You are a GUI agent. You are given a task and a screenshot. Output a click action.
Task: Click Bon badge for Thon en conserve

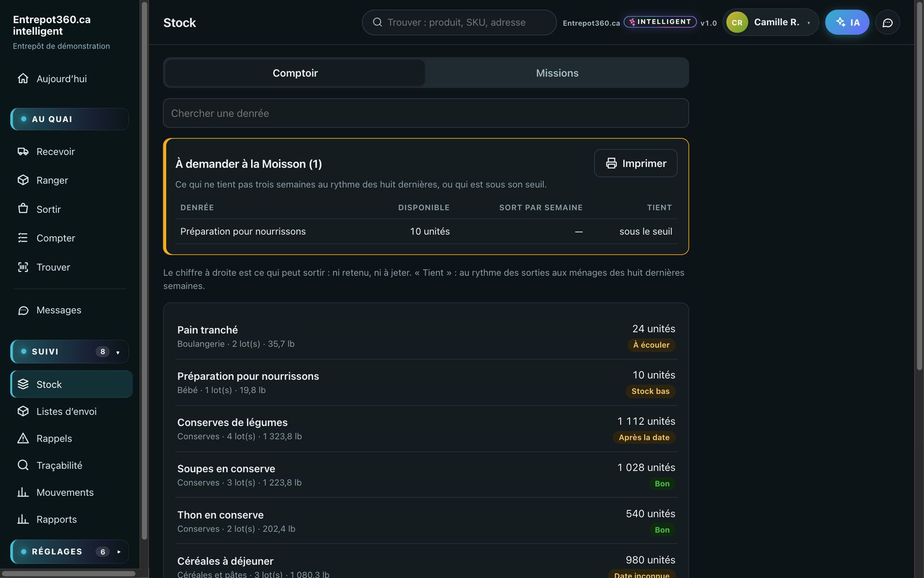(x=662, y=530)
